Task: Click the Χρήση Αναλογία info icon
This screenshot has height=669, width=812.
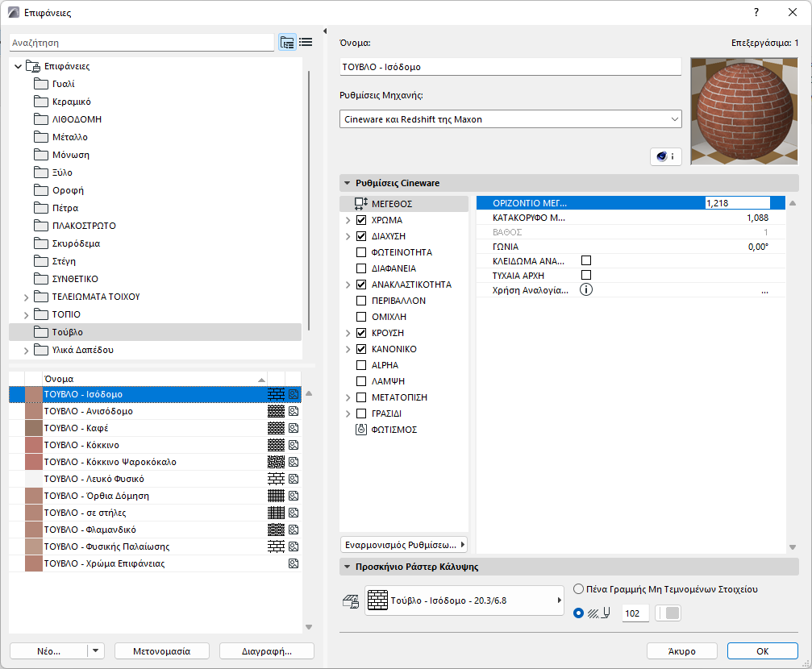Action: pyautogui.click(x=585, y=290)
